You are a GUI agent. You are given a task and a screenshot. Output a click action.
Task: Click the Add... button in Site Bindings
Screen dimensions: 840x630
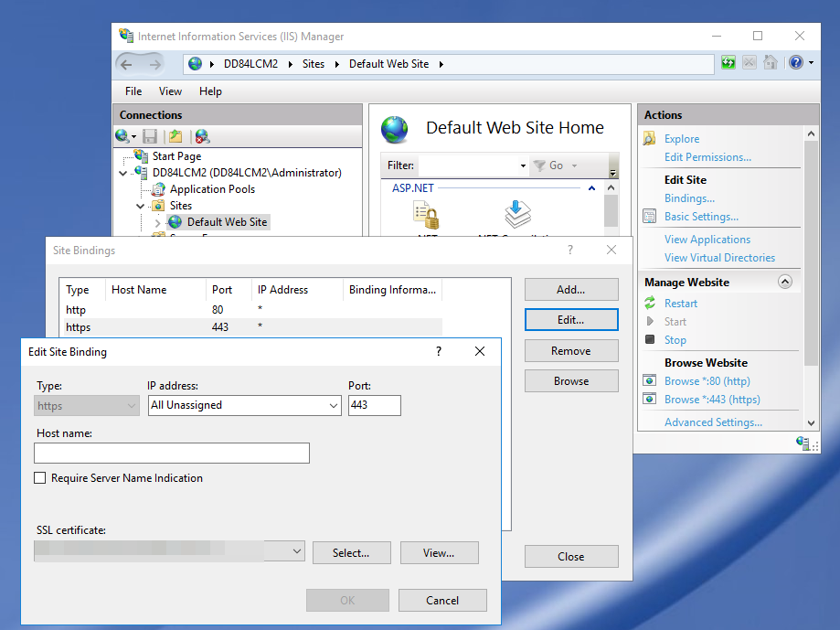pos(571,290)
